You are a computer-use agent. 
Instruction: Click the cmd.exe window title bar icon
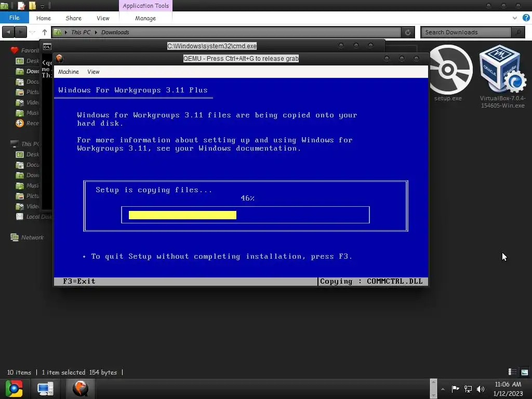tap(47, 46)
